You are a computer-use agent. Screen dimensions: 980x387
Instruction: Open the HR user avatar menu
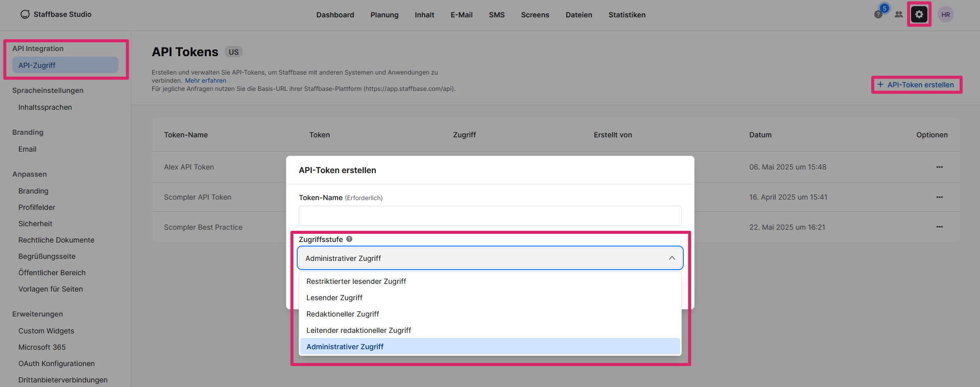click(x=945, y=15)
